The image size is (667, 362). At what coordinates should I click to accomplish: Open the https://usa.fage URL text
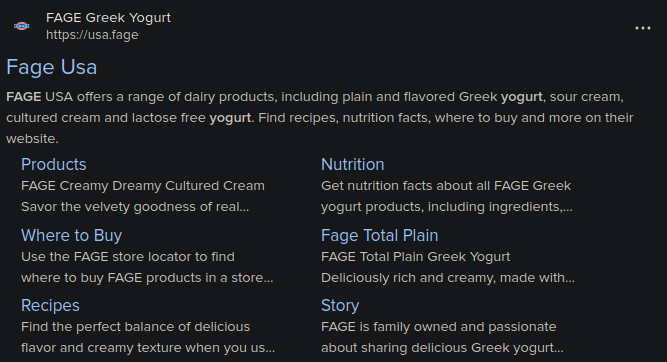coord(92,35)
